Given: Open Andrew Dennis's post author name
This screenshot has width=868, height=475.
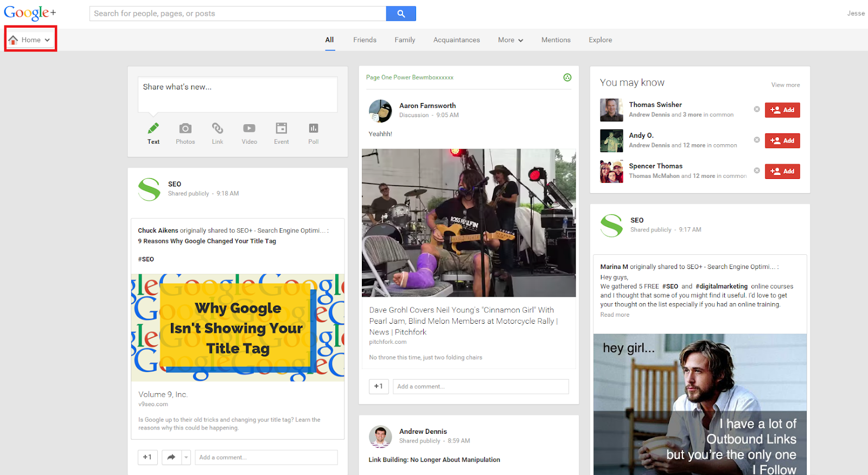Looking at the screenshot, I should [x=423, y=432].
